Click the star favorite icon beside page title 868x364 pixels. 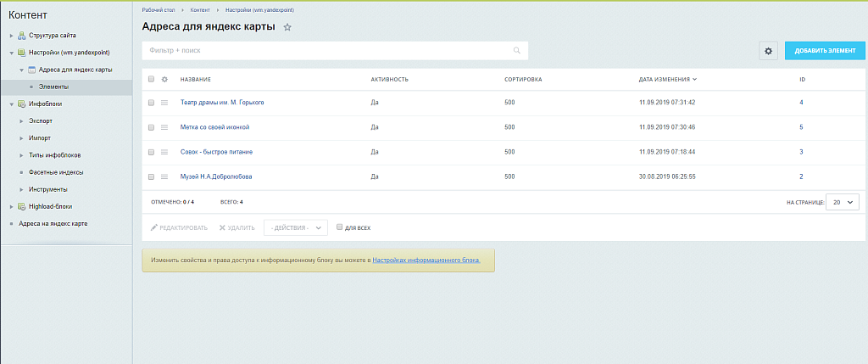287,28
